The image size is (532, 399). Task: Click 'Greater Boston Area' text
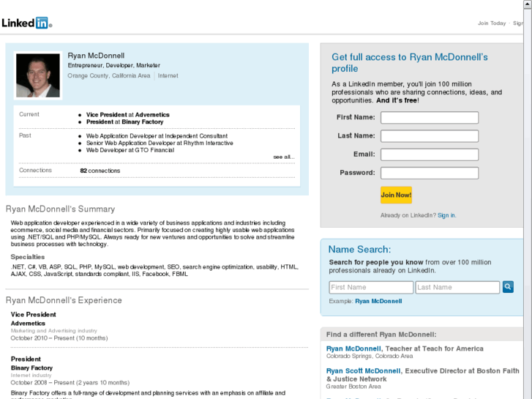click(x=353, y=387)
